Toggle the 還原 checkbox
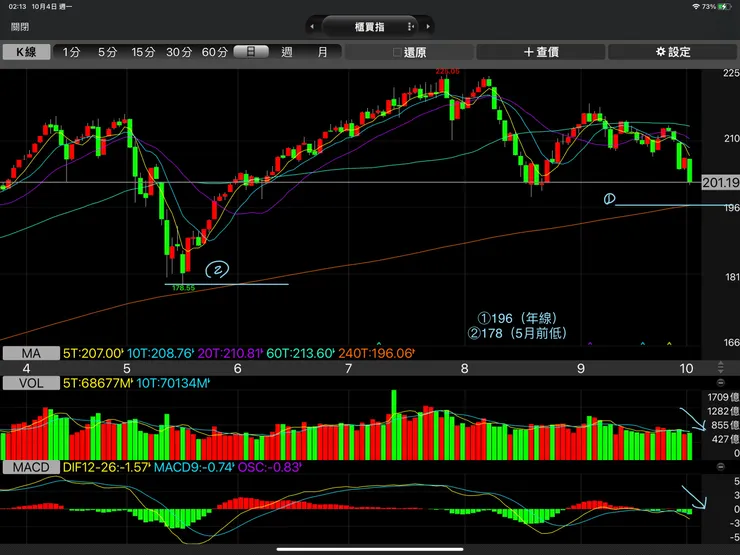 coord(397,52)
